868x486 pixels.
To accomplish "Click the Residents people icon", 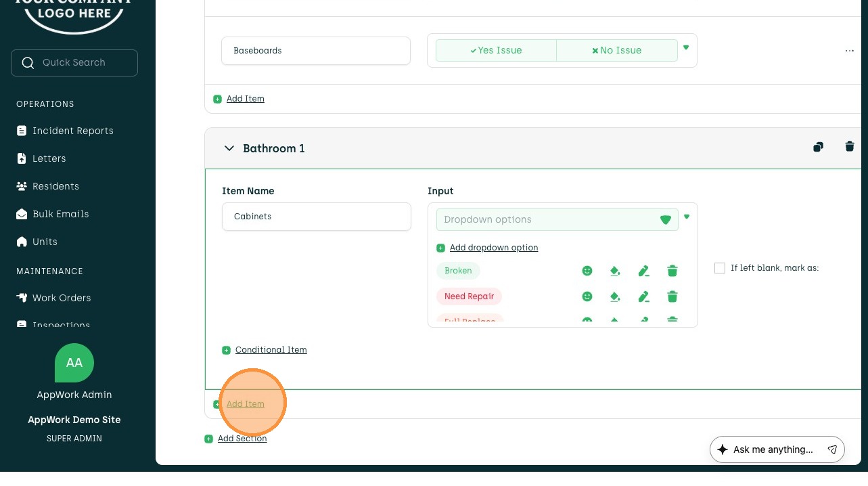I will (22, 186).
